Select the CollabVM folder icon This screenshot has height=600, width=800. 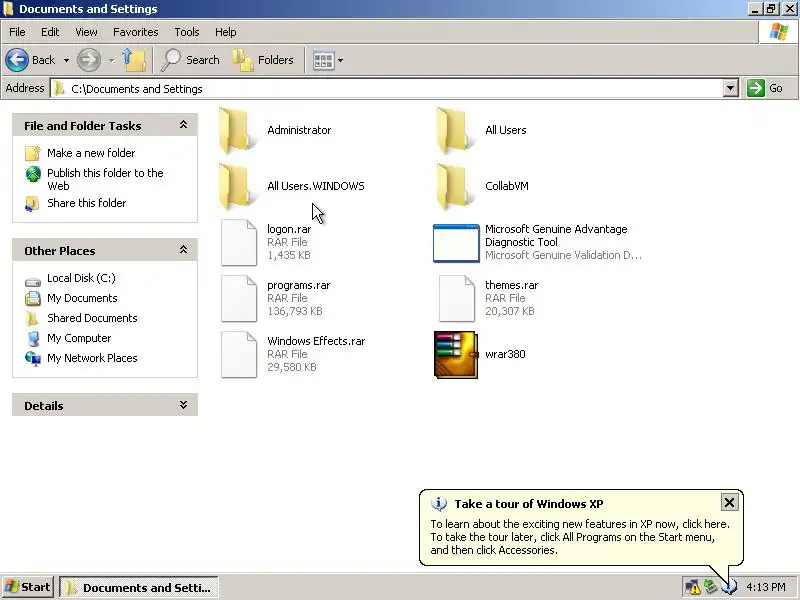tap(454, 186)
